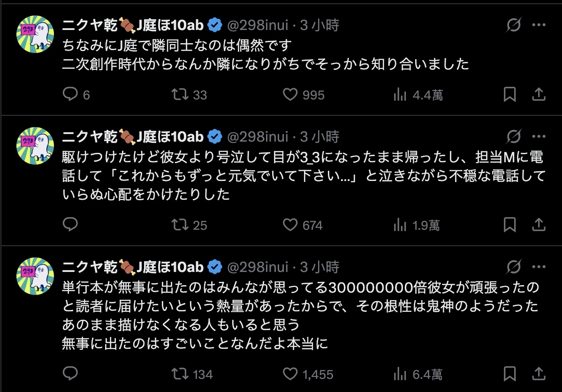
Task: Click the ghost avatar of the second tweet
Action: (35, 146)
